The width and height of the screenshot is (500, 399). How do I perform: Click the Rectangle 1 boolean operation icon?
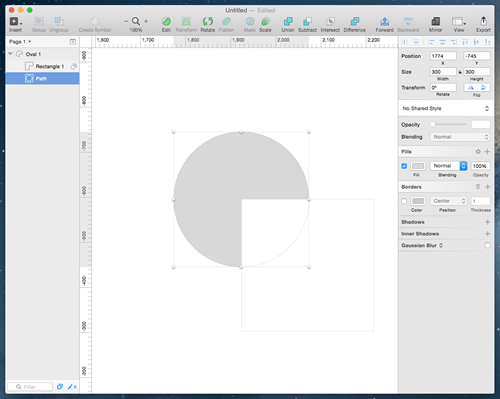(x=74, y=66)
